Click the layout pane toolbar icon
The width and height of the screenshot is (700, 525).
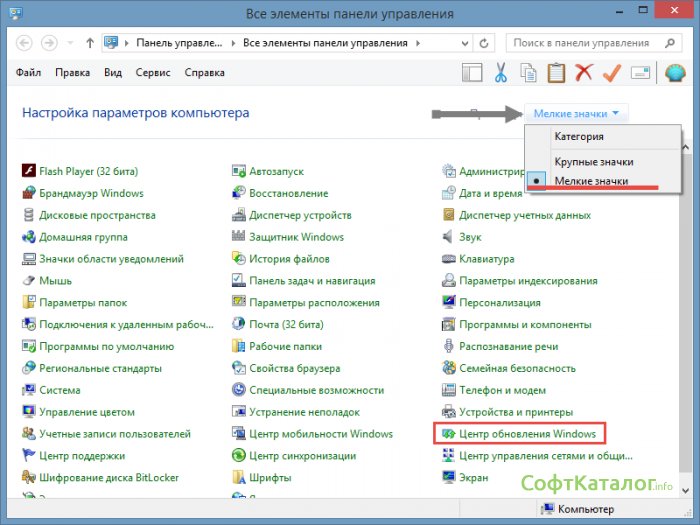pyautogui.click(x=472, y=73)
